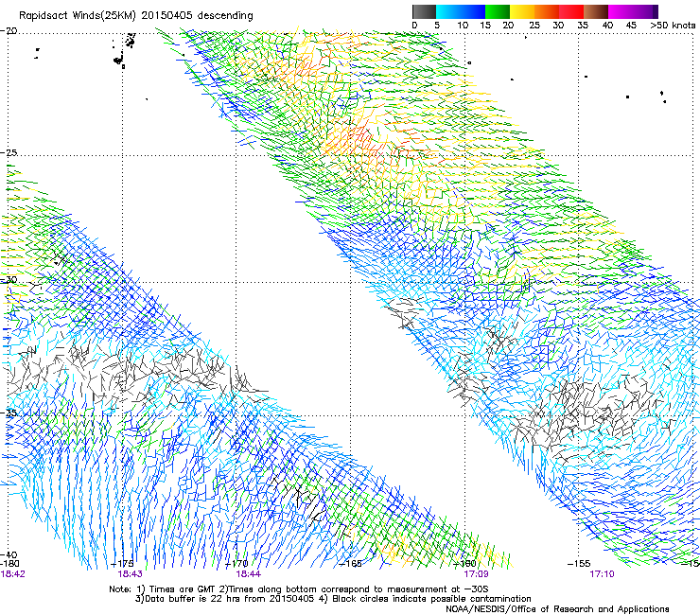Click the gray 0-5 knots legend swatch
Image resolution: width=700 pixels, height=615 pixels.
pyautogui.click(x=424, y=11)
